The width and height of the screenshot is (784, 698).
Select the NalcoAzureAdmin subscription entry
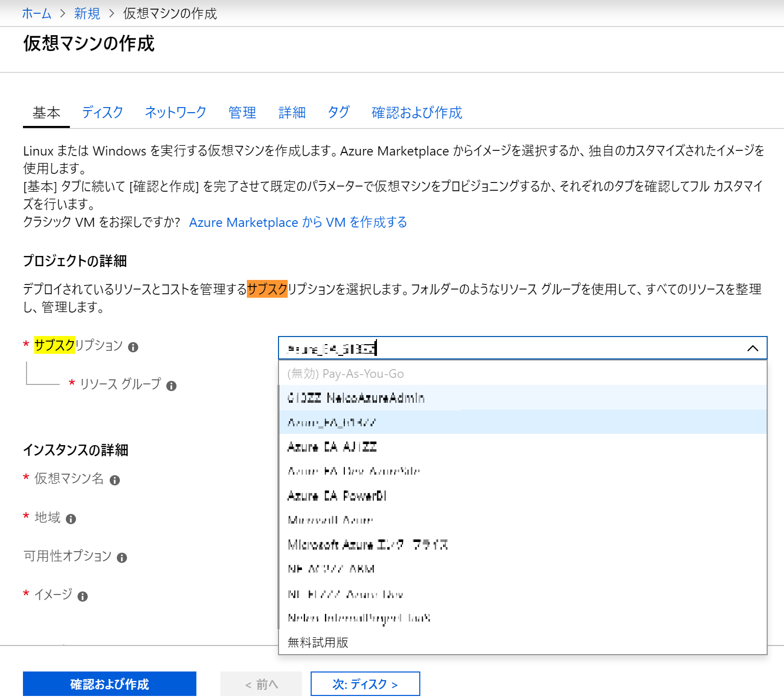coord(356,398)
